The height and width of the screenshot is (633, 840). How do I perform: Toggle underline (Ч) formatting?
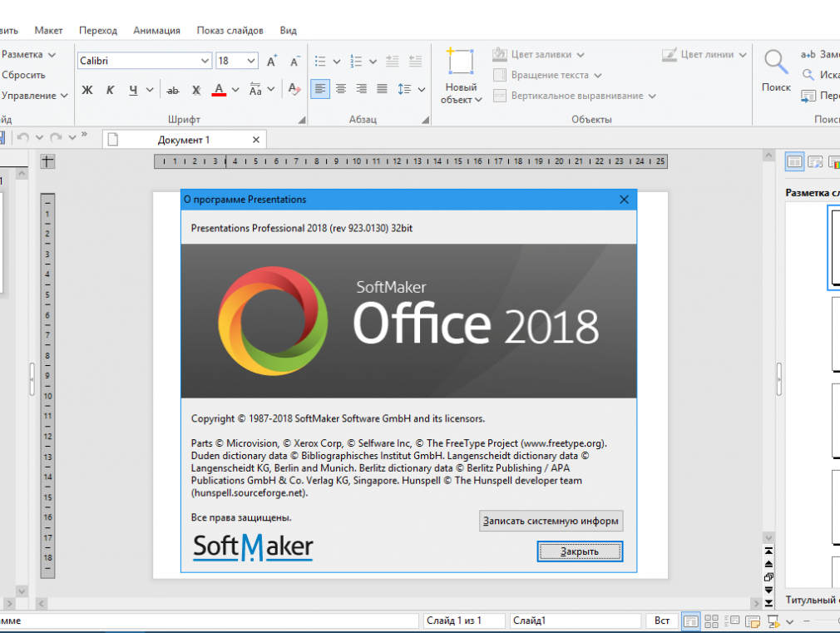click(133, 90)
